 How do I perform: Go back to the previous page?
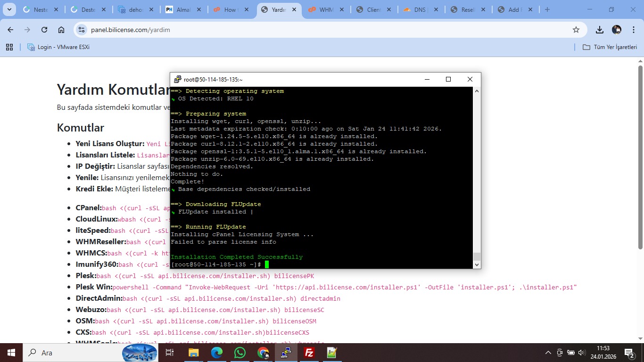10,30
